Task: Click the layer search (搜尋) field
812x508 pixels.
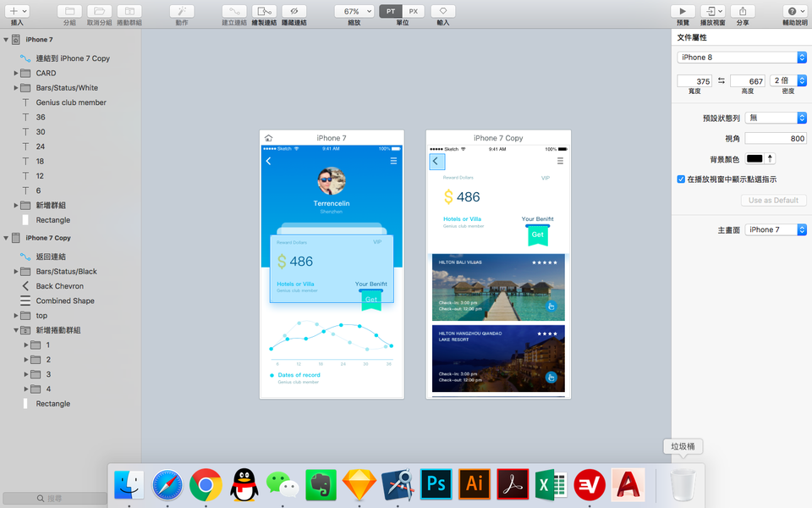Action: tap(54, 498)
